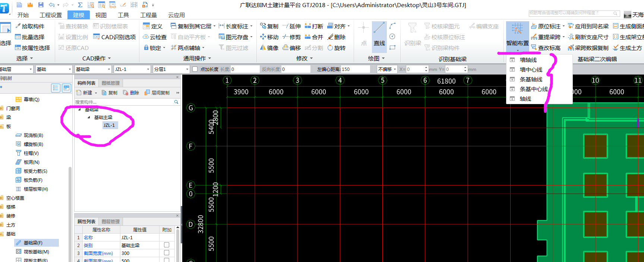Click the 左偏心距离 input field
Viewport: 644px width, 262px height.
(355, 69)
